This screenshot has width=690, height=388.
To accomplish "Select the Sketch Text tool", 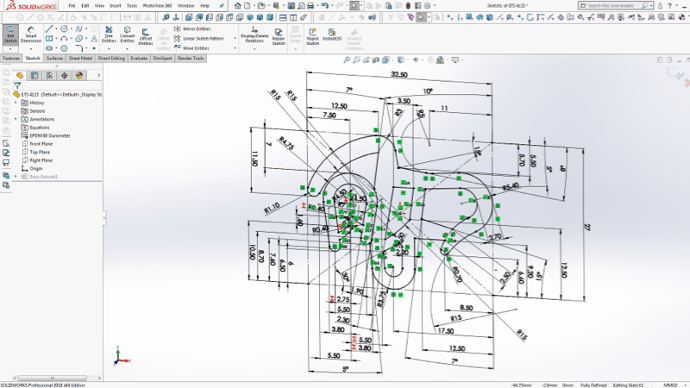I will click(94, 39).
